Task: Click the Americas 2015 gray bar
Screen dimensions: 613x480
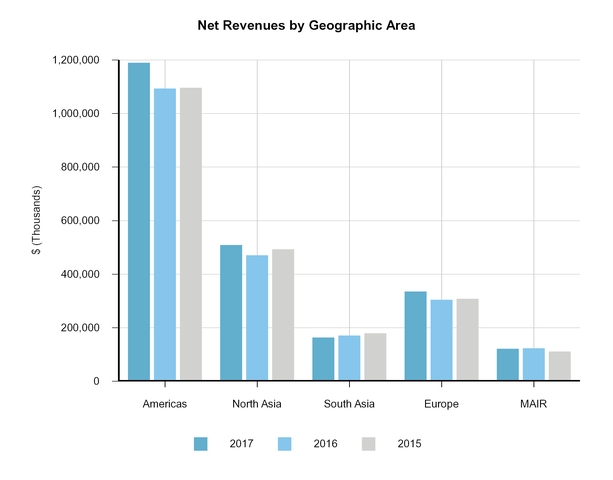Action: 191,234
